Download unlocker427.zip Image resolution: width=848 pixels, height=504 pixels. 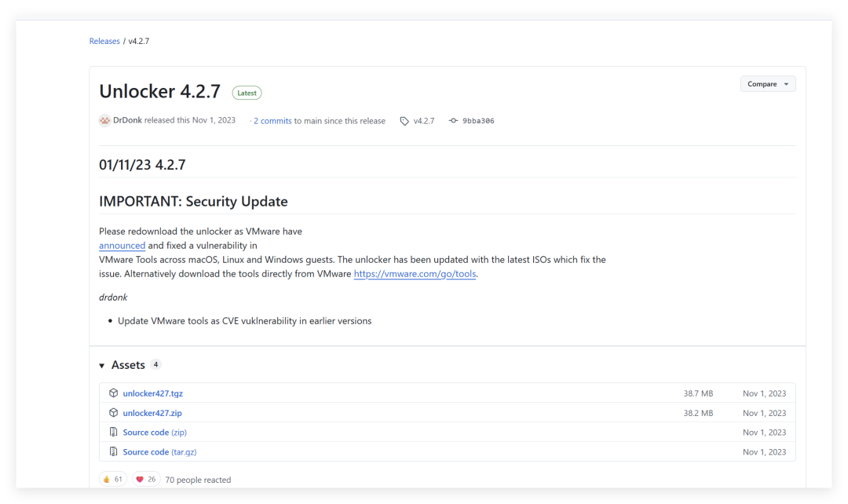point(152,413)
